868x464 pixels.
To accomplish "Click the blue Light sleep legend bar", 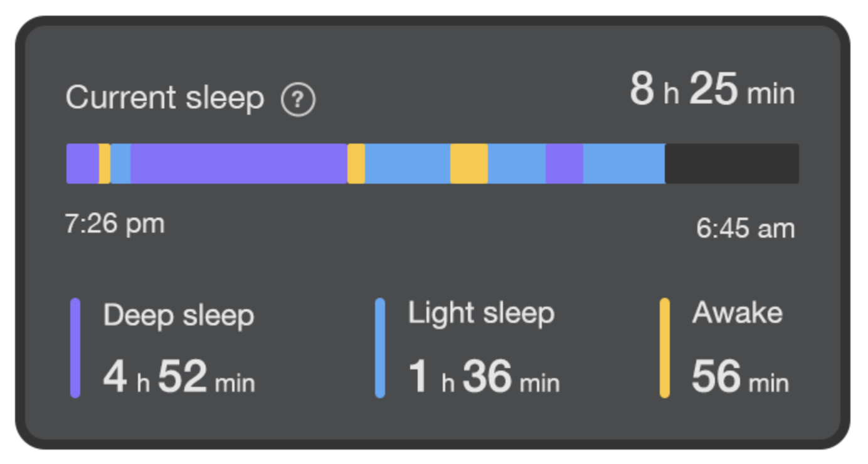I will [379, 348].
